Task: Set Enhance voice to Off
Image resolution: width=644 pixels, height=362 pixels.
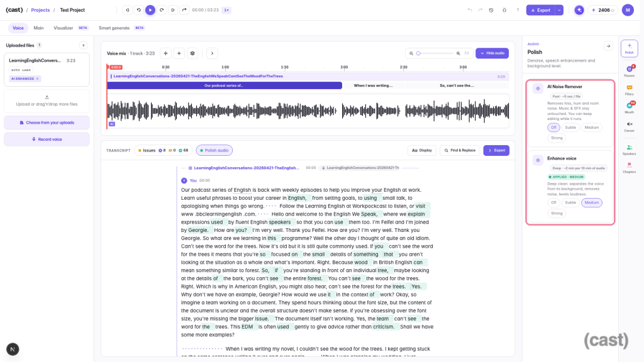Action: pos(553,202)
